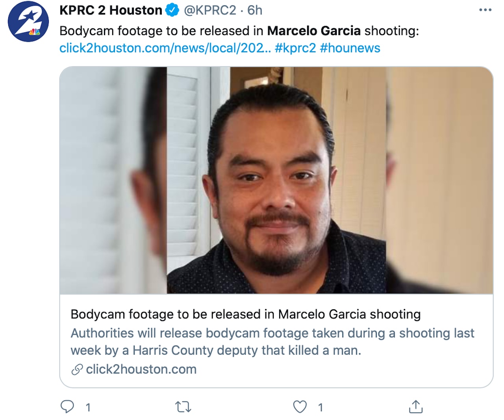The height and width of the screenshot is (420, 504).
Task: Click the card description about Harris County deputy
Action: coord(272,342)
